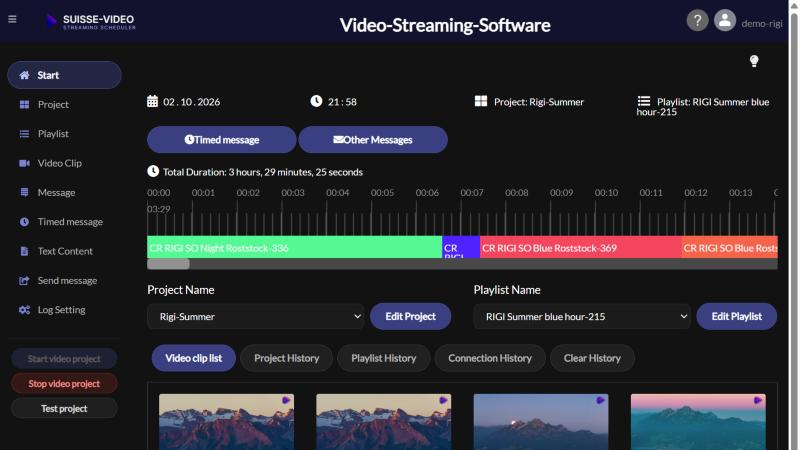This screenshot has width=800, height=450.
Task: Click the Text Content document icon
Action: click(x=24, y=251)
